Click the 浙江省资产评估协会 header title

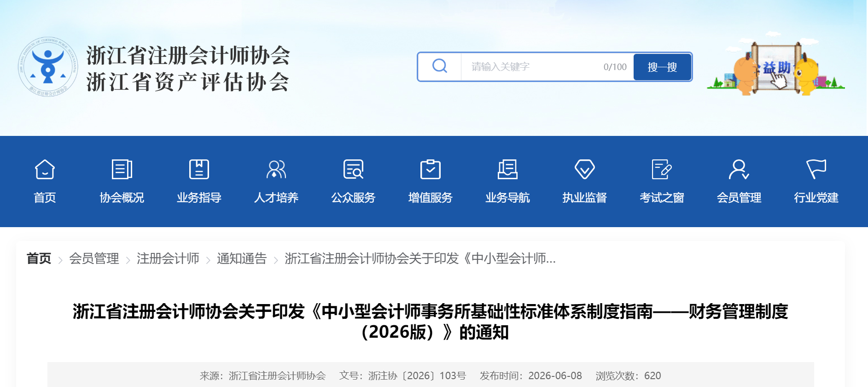point(188,82)
